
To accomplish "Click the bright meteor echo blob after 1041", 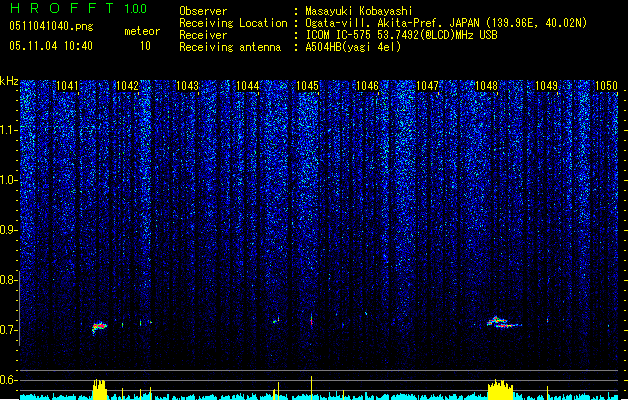I will [99, 327].
